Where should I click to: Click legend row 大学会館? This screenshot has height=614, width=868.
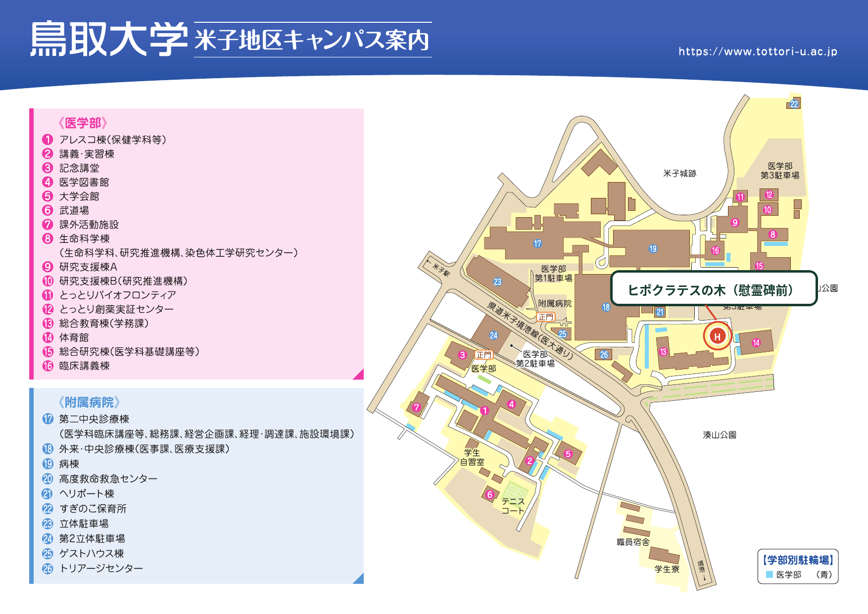point(71,196)
